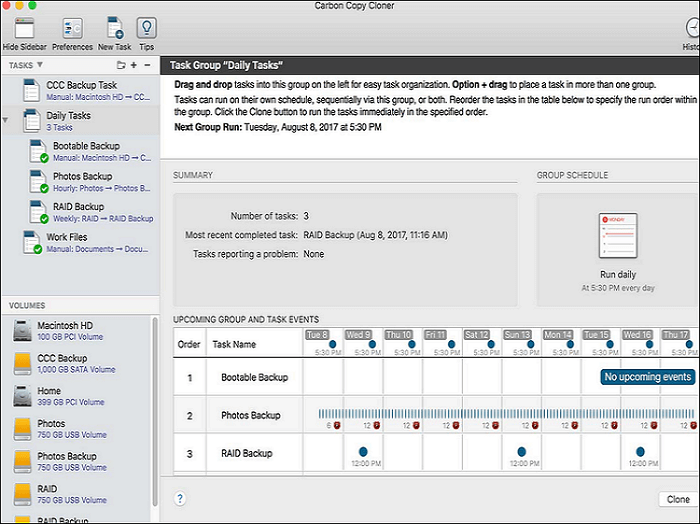Click the help question mark button
The width and height of the screenshot is (700, 524).
(x=180, y=499)
